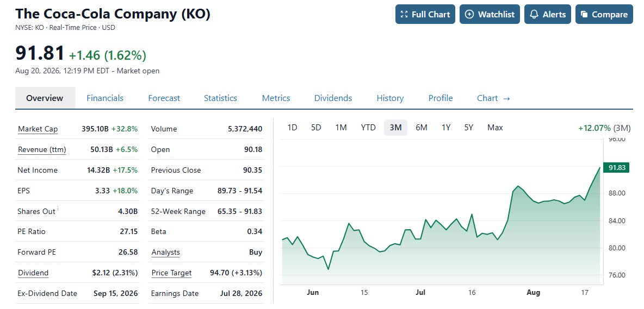Image resolution: width=644 pixels, height=309 pixels.
Task: Click the Earnings Date Jul 28, 2026
Action: pos(241,293)
